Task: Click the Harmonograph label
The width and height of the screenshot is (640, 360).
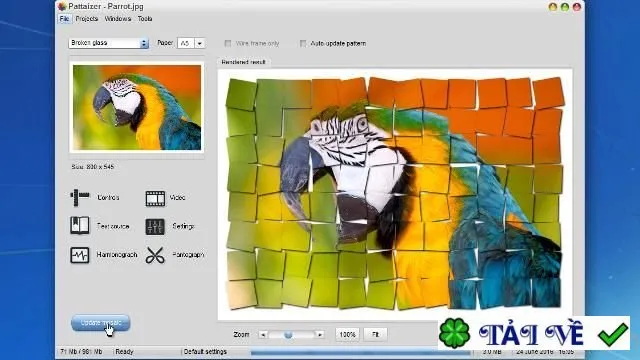Action: [117, 255]
